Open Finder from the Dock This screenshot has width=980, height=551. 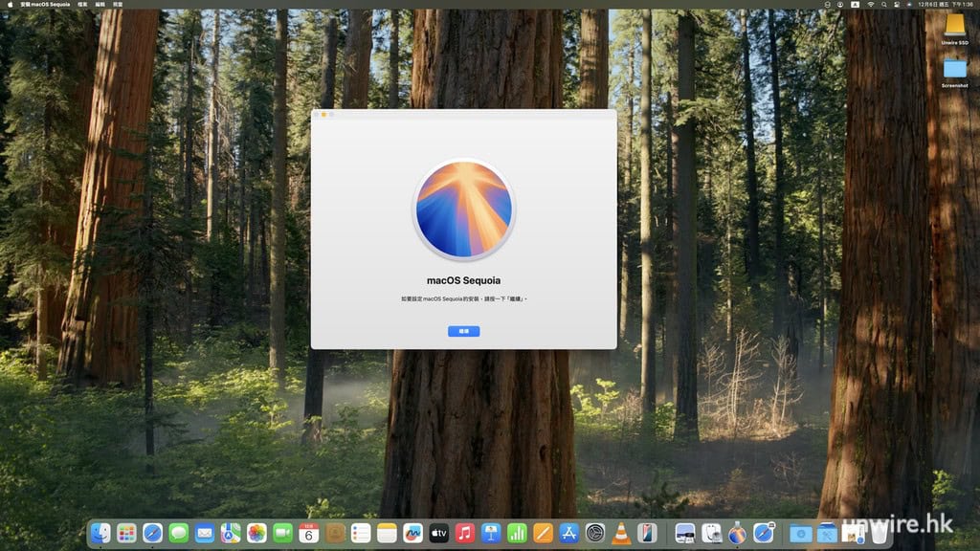[100, 533]
